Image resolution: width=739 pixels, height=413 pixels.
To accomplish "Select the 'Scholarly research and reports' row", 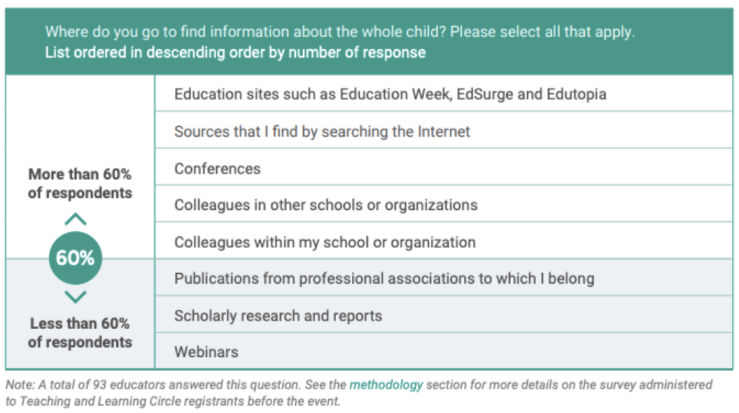I will coord(278,315).
